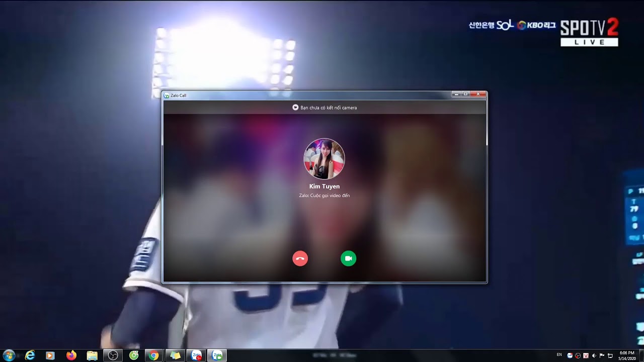Click the 'Zalo: Cuộc gọi video đến' status text
Screen dimensions: 644x362
point(325,196)
